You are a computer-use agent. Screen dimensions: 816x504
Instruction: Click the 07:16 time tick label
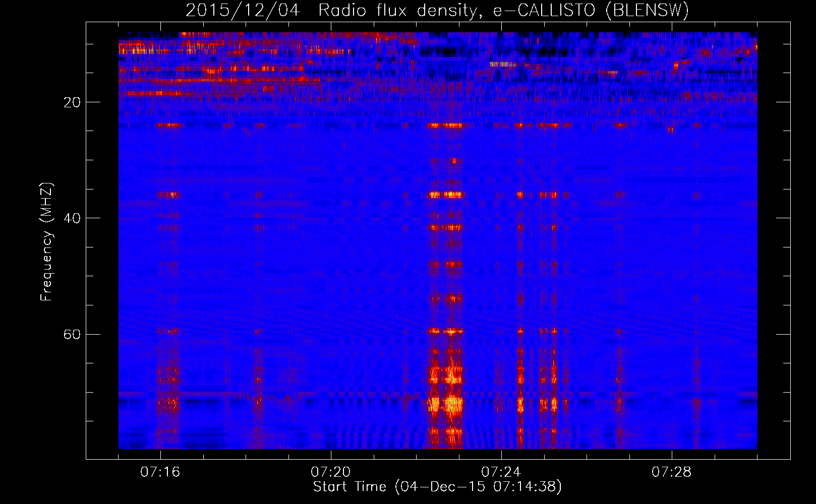[160, 472]
